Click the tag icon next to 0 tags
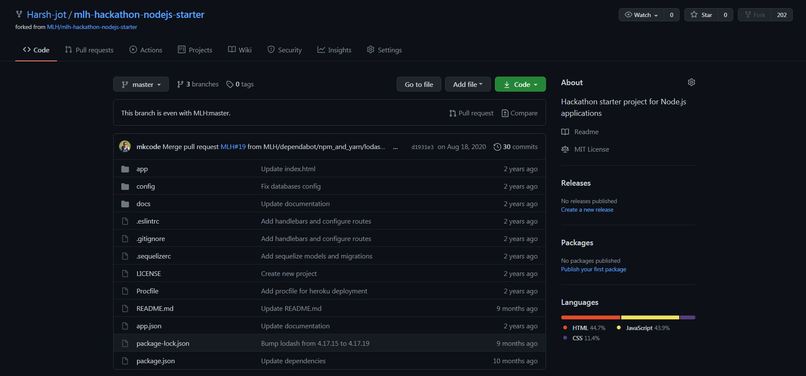This screenshot has width=806, height=376. pyautogui.click(x=230, y=84)
